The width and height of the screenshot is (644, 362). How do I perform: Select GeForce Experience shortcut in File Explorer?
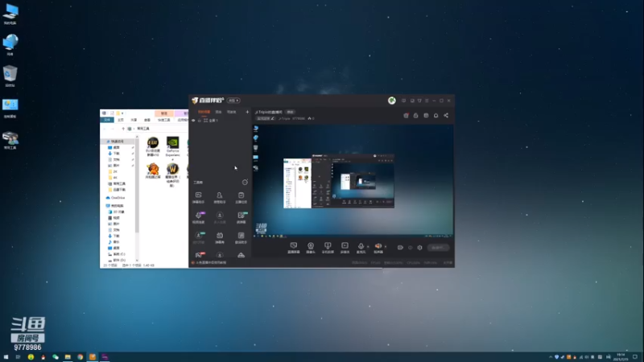[172, 147]
